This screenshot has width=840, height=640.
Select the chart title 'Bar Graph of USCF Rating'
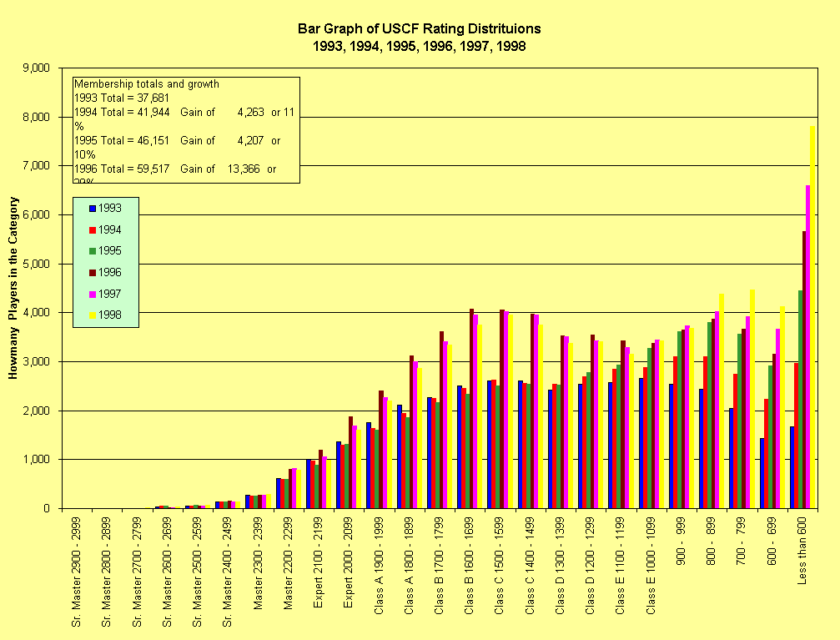pyautogui.click(x=412, y=29)
